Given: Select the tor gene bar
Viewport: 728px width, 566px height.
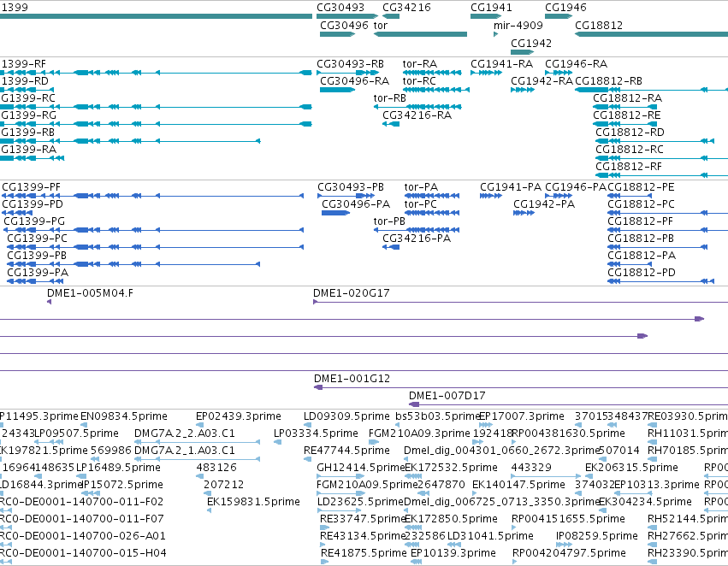Looking at the screenshot, I should pos(420,34).
